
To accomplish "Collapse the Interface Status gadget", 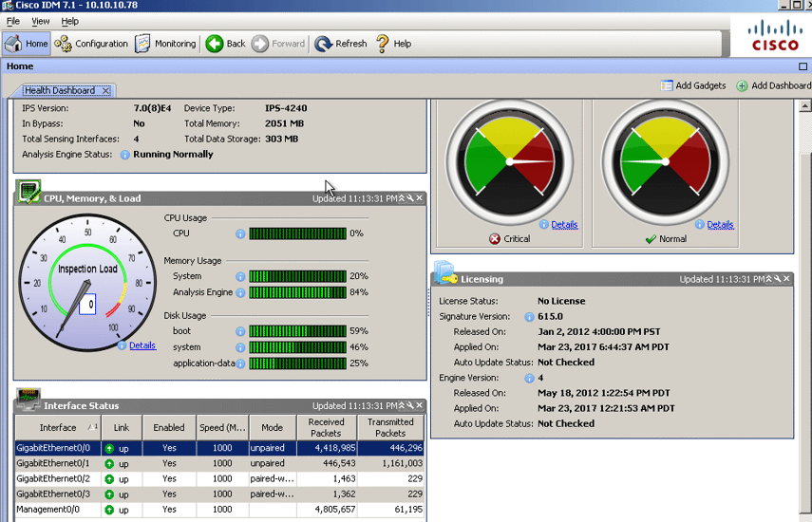I will tap(402, 405).
